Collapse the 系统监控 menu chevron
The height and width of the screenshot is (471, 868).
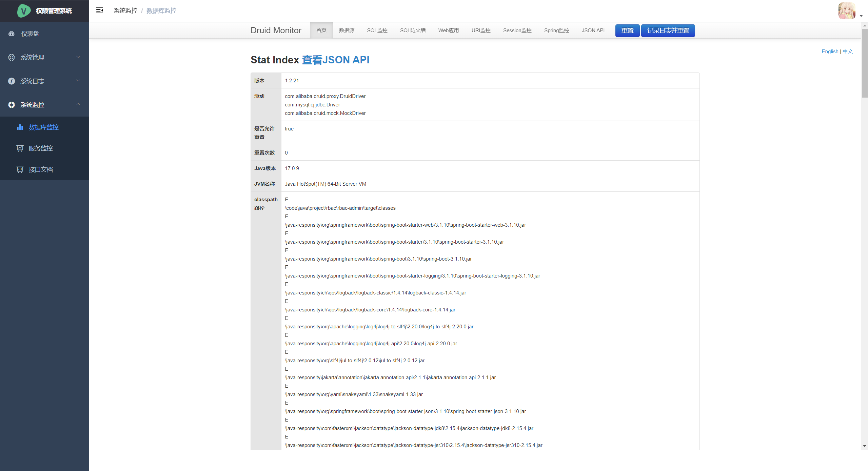(78, 104)
